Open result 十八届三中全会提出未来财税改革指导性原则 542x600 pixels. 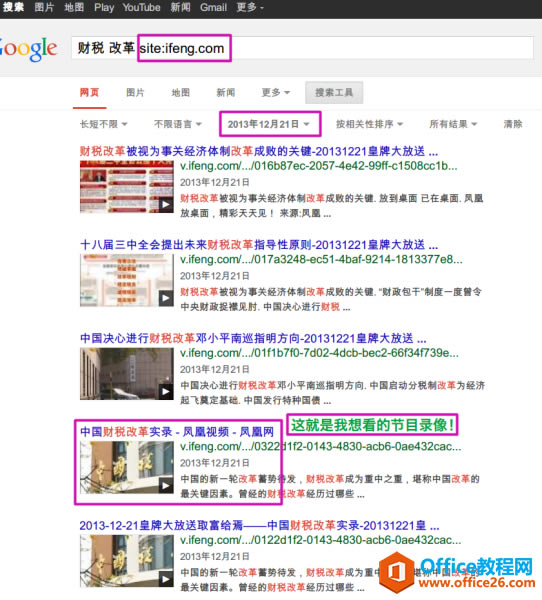[x=259, y=245]
